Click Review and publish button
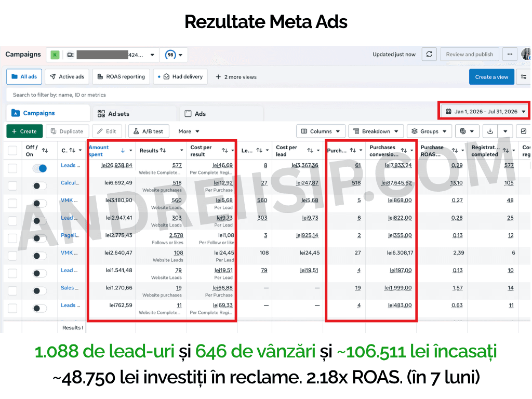This screenshot has height=399, width=532. coord(470,54)
